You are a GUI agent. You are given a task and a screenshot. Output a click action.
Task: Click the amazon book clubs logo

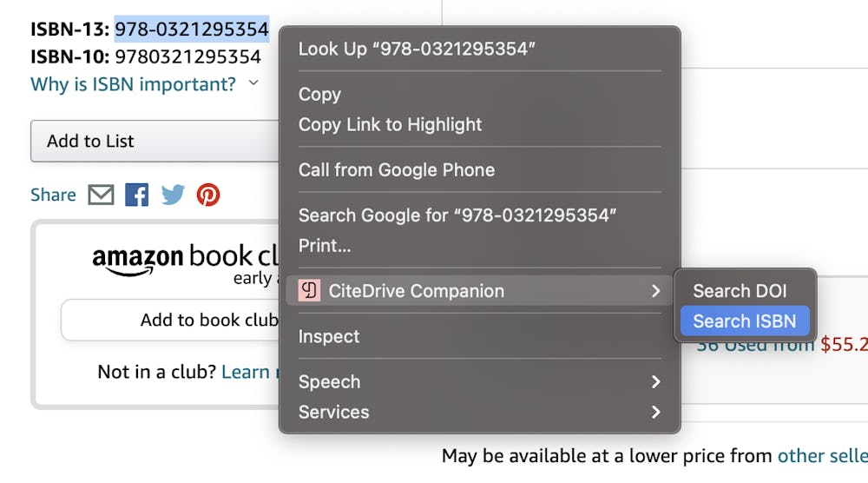[186, 261]
